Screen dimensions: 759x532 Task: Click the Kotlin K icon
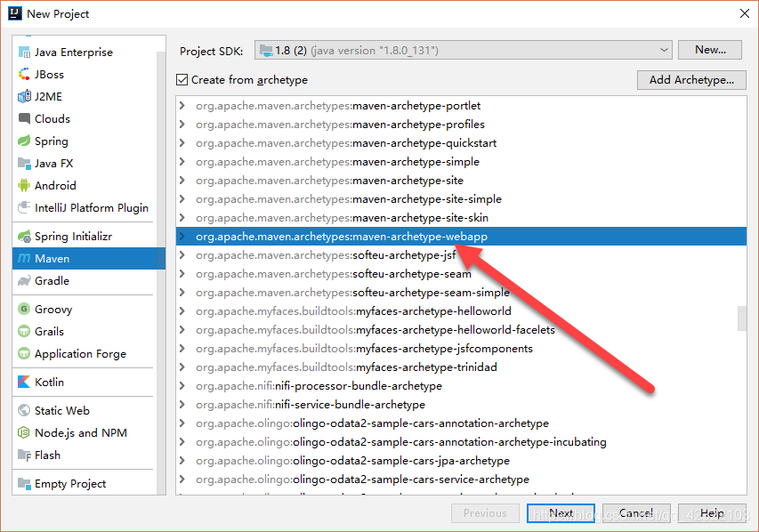point(24,382)
